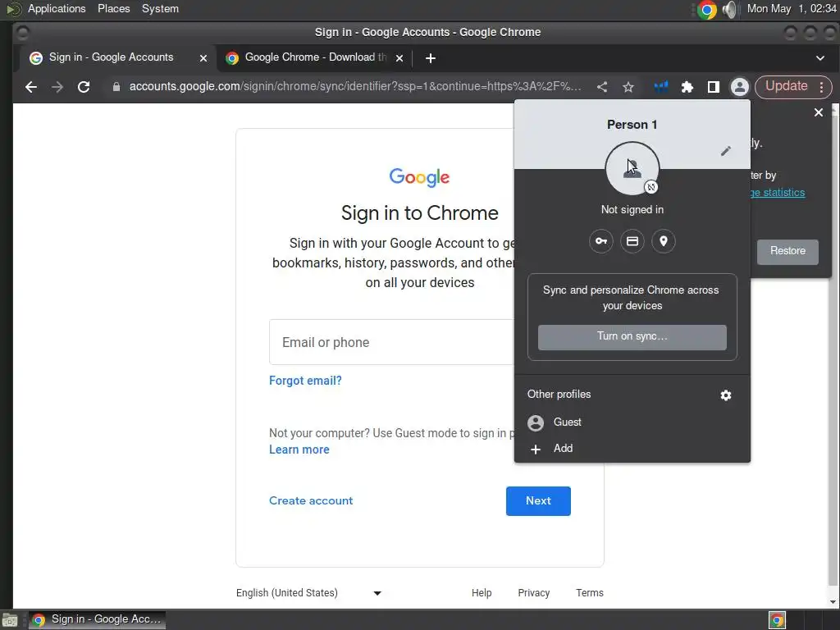This screenshot has height=630, width=840.
Task: Open the Learn more link
Action: (x=299, y=450)
